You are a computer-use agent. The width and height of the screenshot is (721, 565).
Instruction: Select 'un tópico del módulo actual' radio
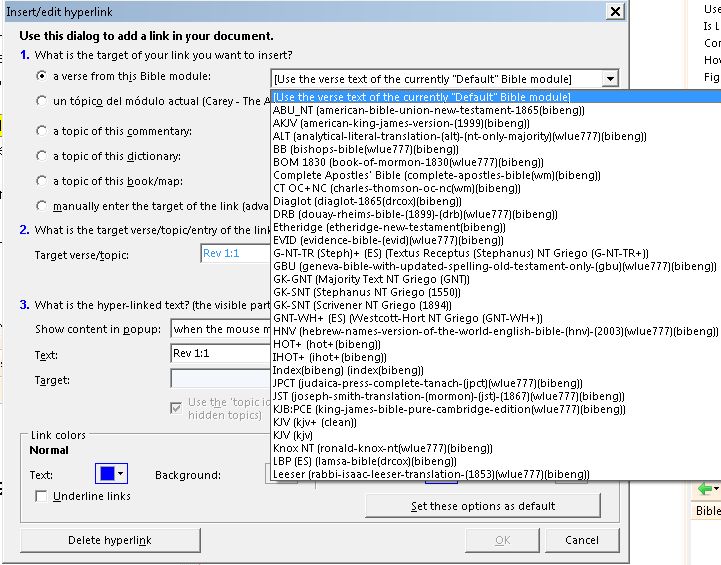click(41, 101)
